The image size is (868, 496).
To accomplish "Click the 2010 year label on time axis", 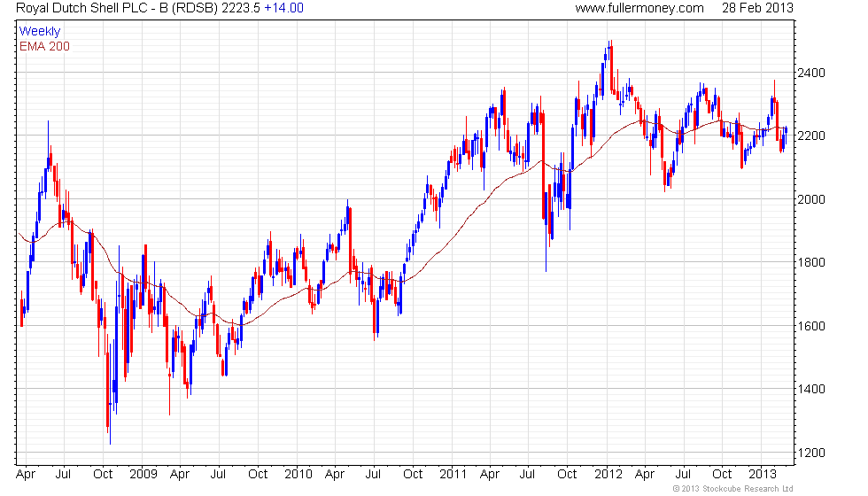I will (298, 475).
